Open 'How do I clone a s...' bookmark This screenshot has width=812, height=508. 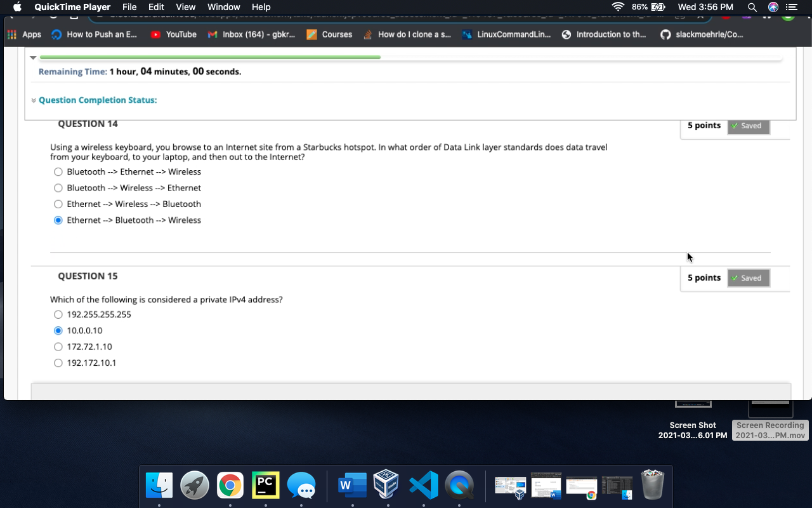point(407,34)
